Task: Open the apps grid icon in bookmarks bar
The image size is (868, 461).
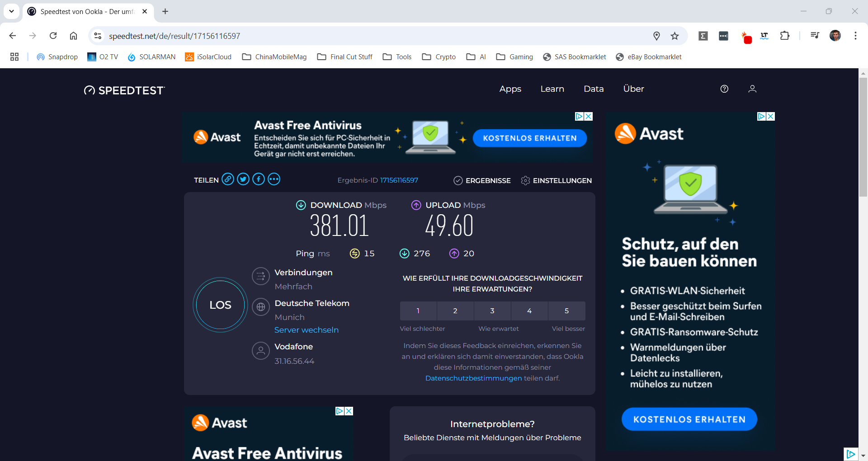Action: (x=14, y=57)
